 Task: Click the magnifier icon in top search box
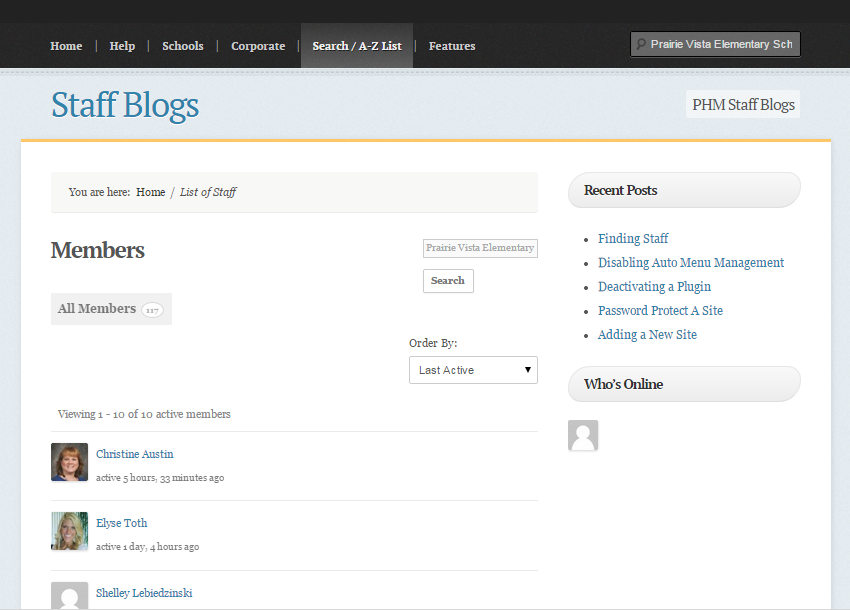point(641,44)
